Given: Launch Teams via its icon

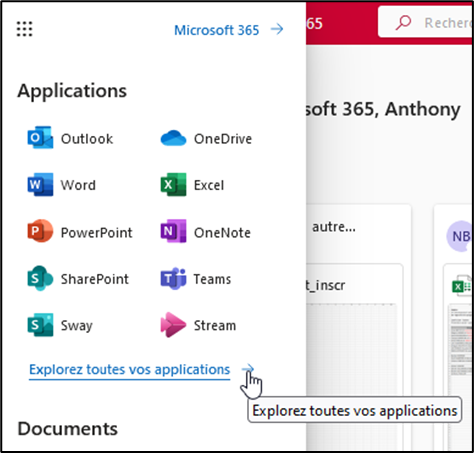Looking at the screenshot, I should click(x=173, y=278).
